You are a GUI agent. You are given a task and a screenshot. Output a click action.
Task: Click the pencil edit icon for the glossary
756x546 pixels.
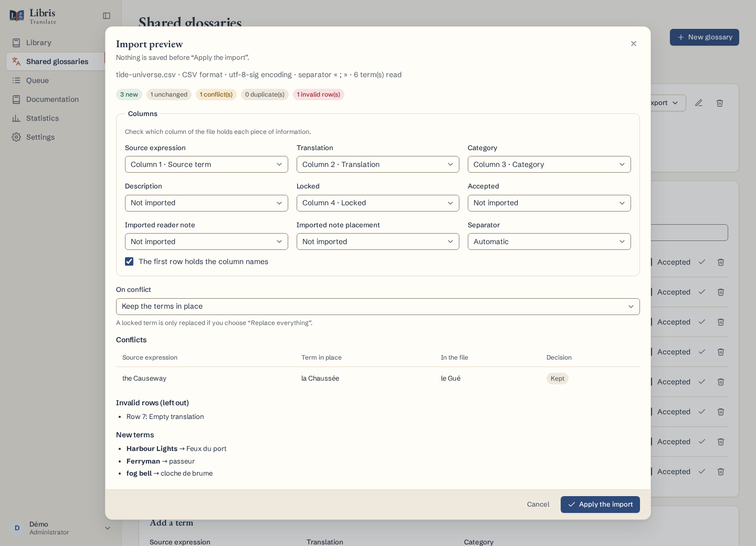pyautogui.click(x=699, y=103)
